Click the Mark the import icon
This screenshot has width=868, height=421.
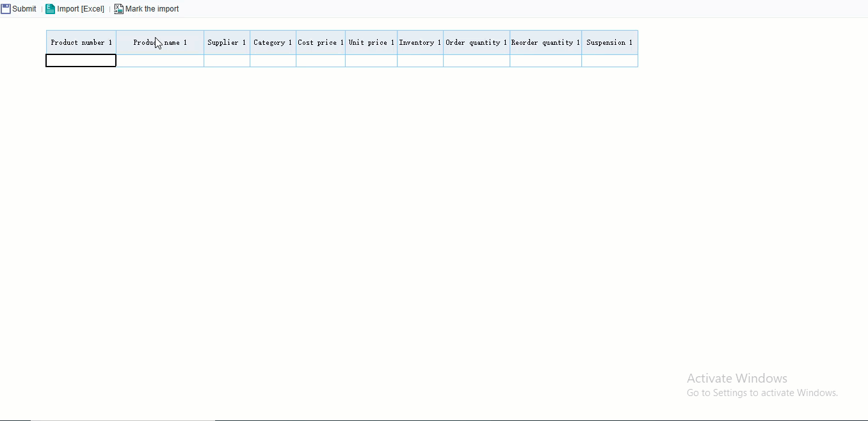click(x=118, y=9)
